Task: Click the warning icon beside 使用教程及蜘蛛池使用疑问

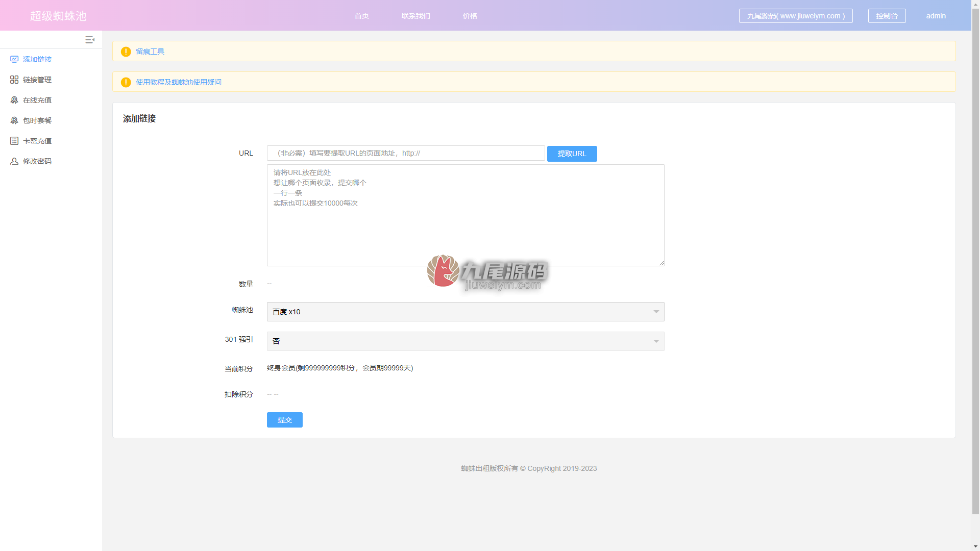Action: click(x=126, y=82)
